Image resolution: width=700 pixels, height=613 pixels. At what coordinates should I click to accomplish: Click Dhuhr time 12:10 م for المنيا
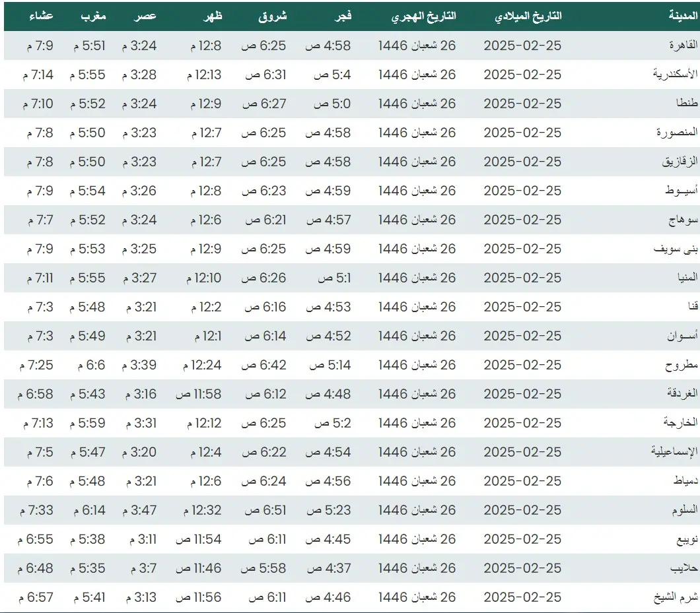pyautogui.click(x=204, y=278)
